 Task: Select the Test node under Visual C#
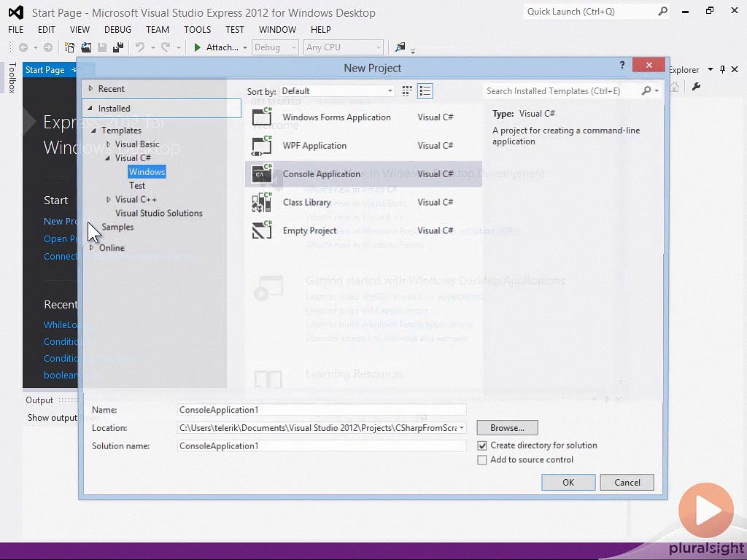(137, 186)
